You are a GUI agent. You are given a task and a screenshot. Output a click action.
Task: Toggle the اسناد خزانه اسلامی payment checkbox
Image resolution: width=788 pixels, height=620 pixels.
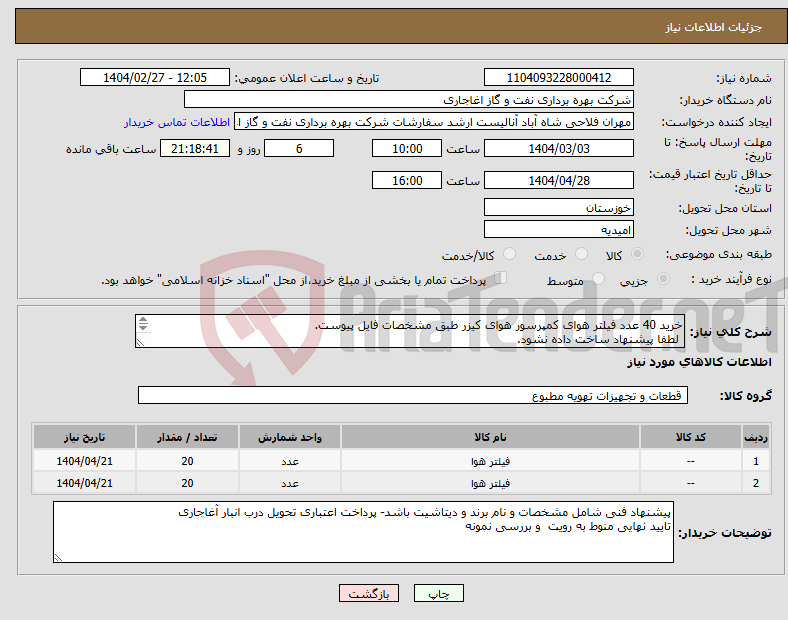tap(501, 278)
